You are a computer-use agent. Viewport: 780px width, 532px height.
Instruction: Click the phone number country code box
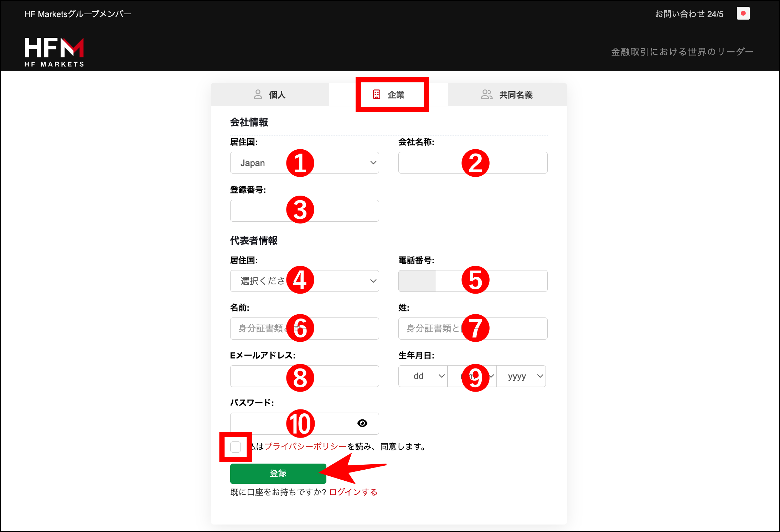point(417,281)
